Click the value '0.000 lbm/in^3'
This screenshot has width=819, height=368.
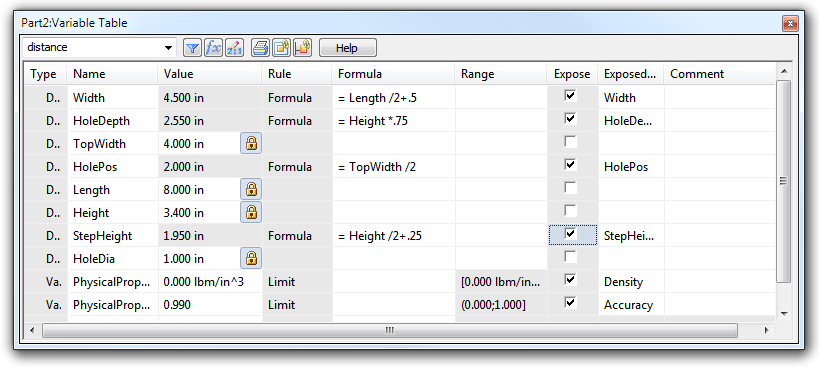[203, 282]
